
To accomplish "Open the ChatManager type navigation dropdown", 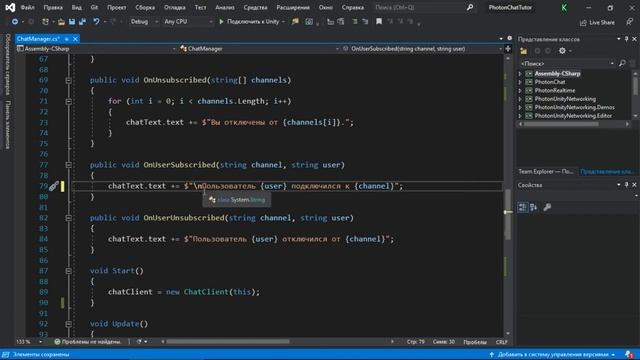I will click(259, 49).
